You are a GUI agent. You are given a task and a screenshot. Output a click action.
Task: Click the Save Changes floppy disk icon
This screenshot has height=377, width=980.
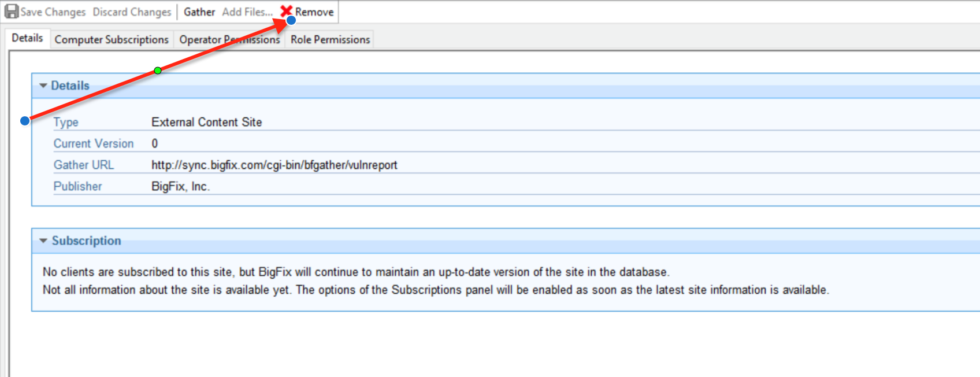pos(12,12)
